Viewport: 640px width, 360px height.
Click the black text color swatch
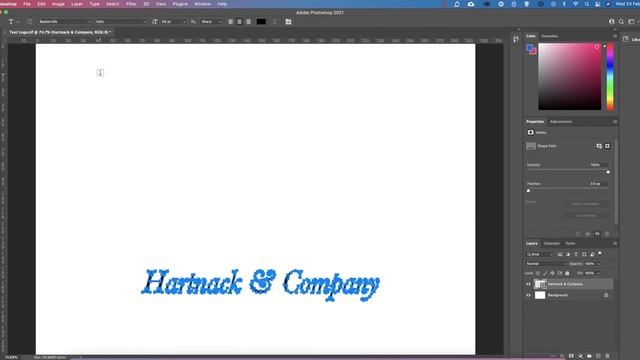[x=261, y=22]
